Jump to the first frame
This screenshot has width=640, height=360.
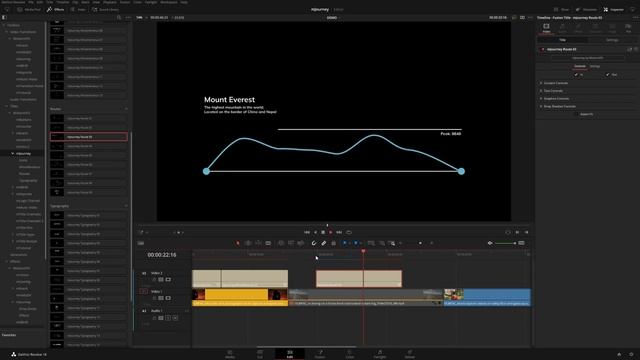coord(307,232)
